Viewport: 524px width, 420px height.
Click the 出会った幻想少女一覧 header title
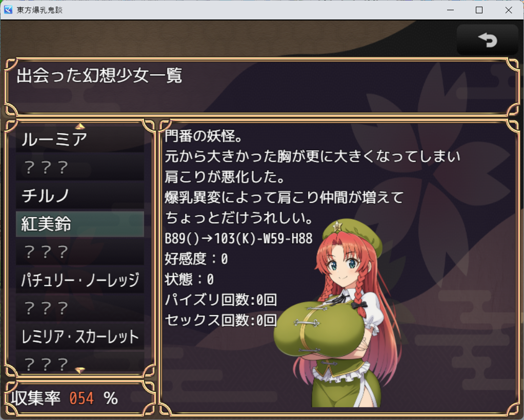pos(99,75)
